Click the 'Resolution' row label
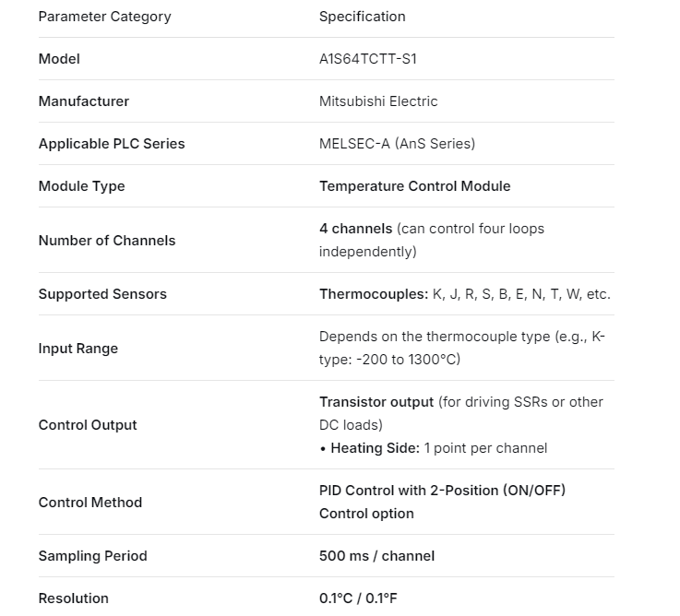 [x=73, y=598]
